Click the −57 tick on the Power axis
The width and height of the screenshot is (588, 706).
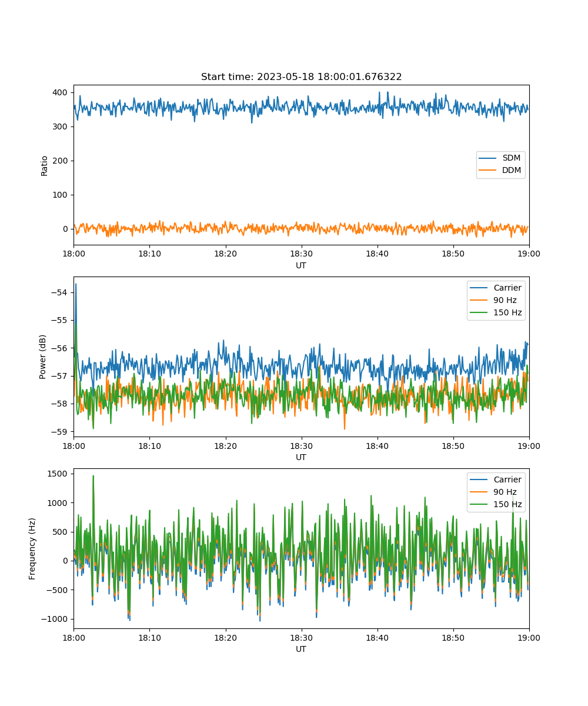click(61, 375)
